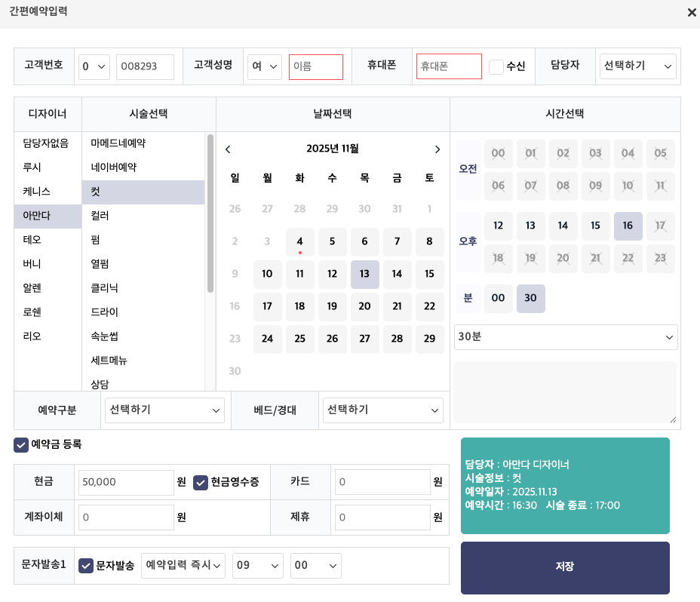This screenshot has width=700, height=602.
Task: Go to next month in calendar
Action: pos(437,149)
